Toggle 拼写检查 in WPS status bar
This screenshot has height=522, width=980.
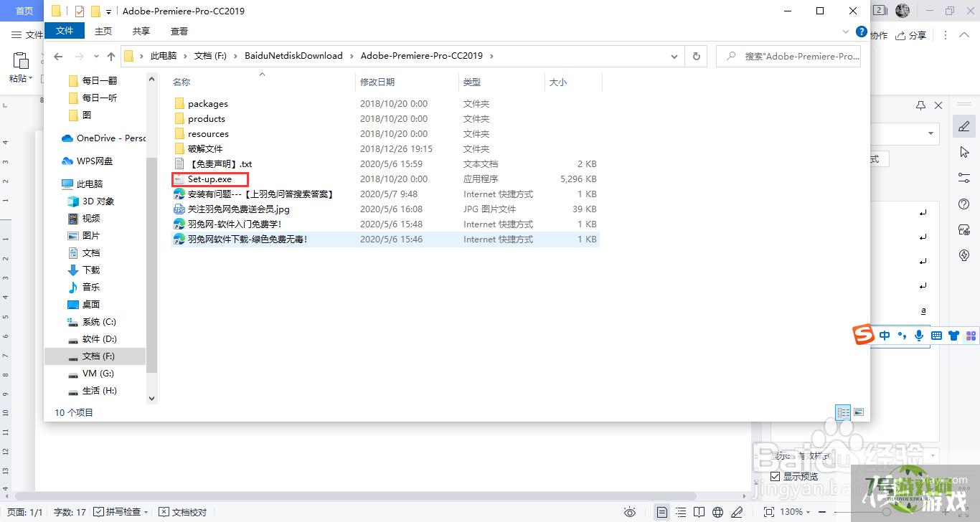(121, 512)
